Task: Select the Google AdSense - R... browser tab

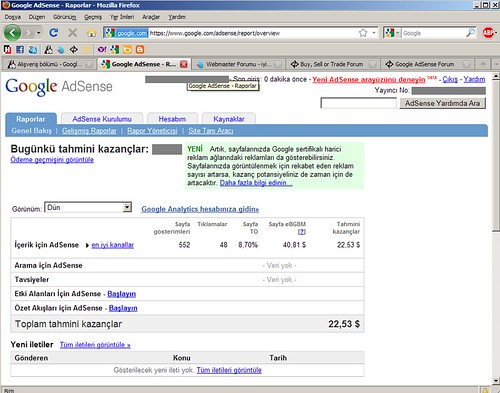Action: point(144,64)
